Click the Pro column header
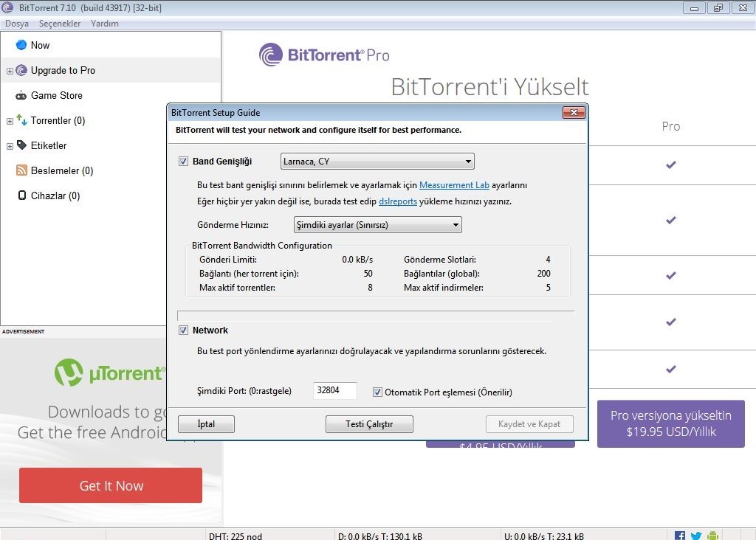 point(670,126)
